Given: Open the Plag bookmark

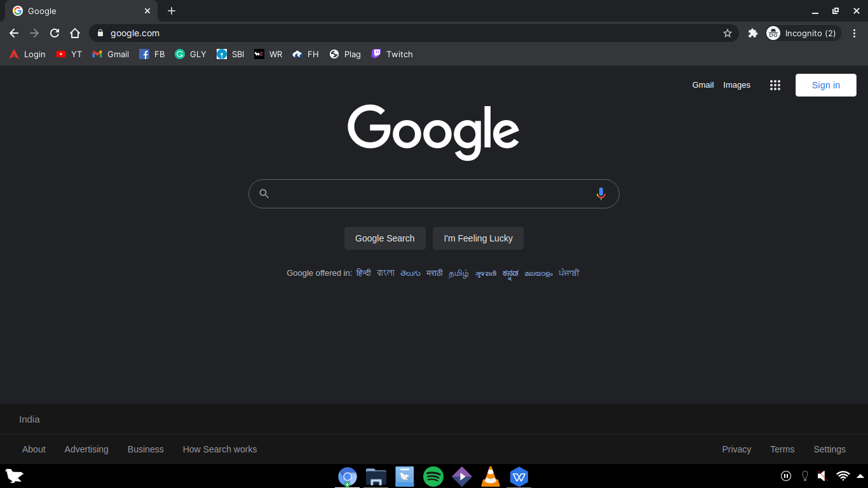Looking at the screenshot, I should point(345,54).
